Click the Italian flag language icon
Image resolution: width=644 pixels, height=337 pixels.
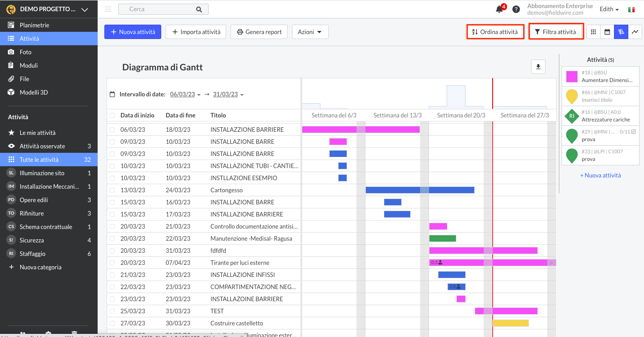click(631, 9)
